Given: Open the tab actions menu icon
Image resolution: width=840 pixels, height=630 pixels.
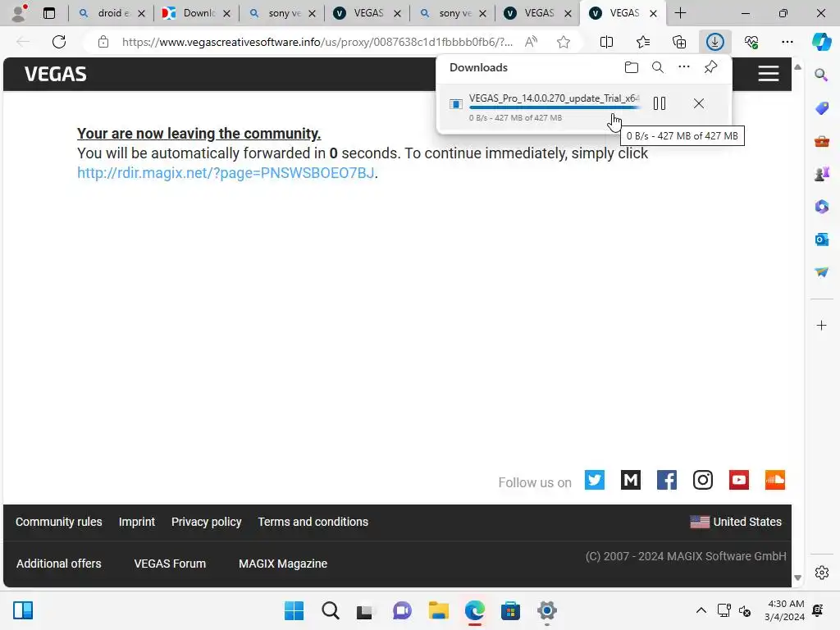Looking at the screenshot, I should (x=48, y=13).
